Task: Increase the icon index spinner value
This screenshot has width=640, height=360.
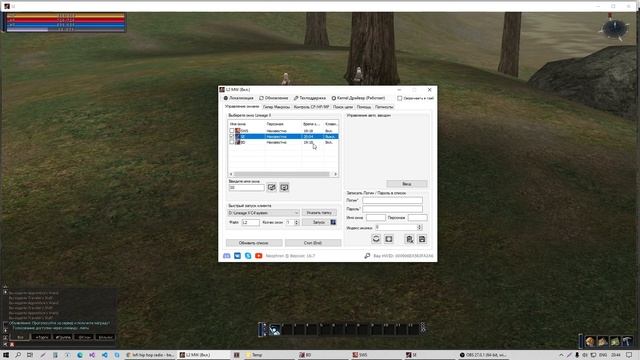Action: 419,226
